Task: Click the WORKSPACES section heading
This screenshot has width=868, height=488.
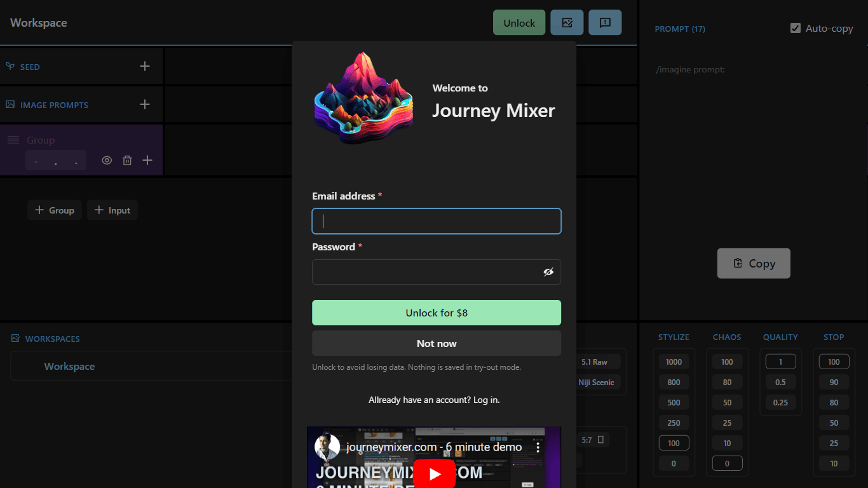Action: point(52,339)
